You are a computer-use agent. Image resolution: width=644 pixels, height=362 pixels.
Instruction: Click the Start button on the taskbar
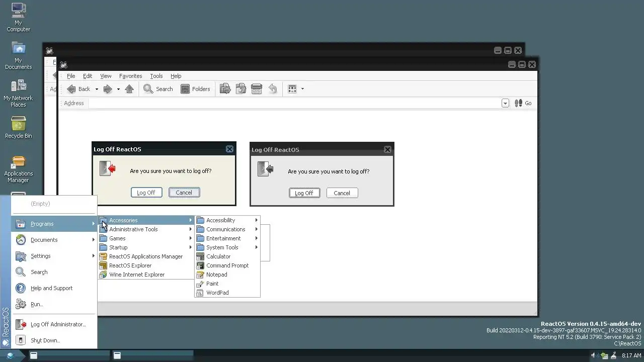tap(11, 355)
